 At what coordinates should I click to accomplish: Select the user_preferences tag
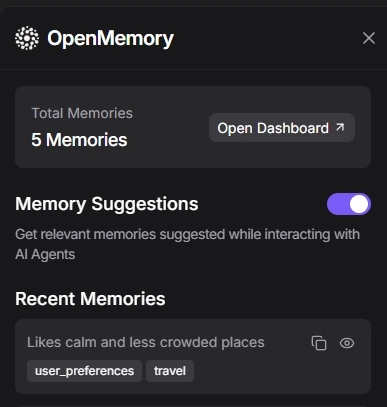pos(84,371)
